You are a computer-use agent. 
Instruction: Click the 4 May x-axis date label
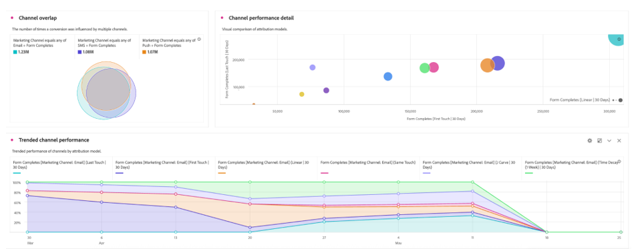398,240
